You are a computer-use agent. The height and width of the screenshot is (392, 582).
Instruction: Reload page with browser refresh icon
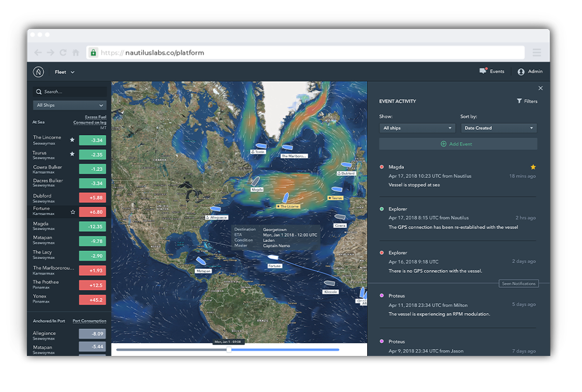63,53
